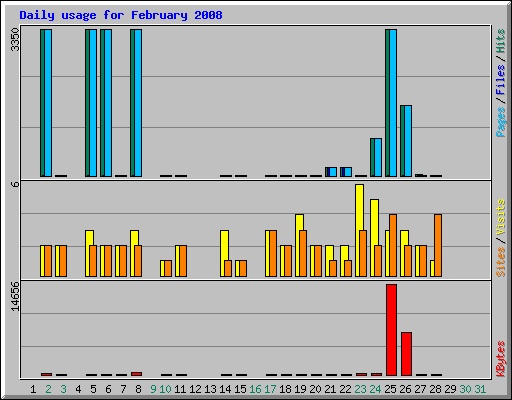Select day 19 on the axis
512x400 pixels.
(x=300, y=389)
